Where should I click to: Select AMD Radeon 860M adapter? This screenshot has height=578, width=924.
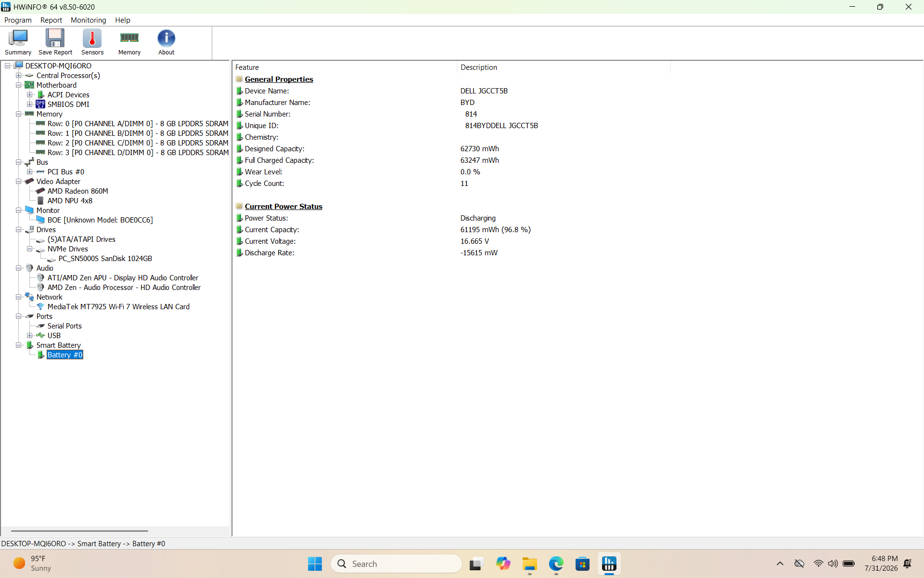pos(77,191)
